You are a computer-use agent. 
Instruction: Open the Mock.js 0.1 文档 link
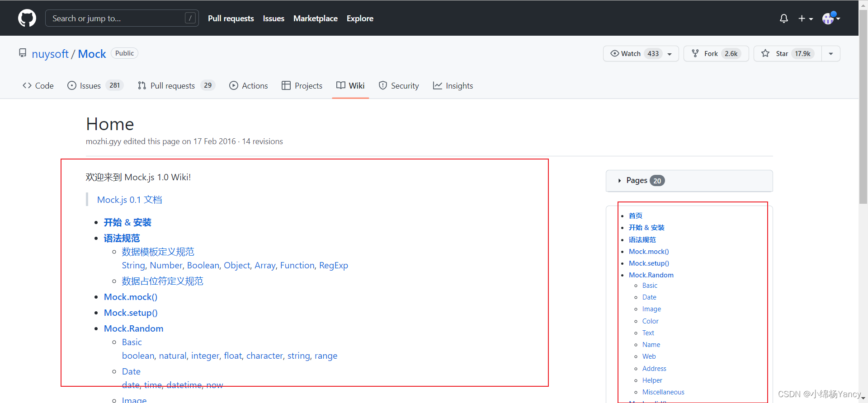tap(129, 200)
